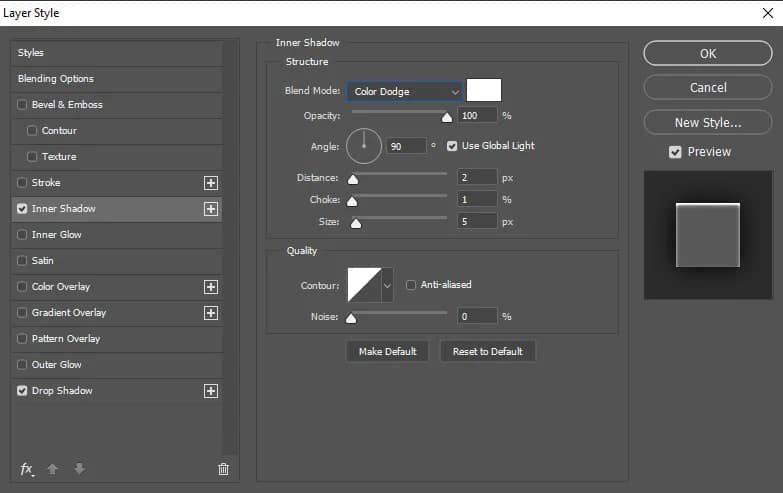Toggle the Preview checkbox
The width and height of the screenshot is (783, 493).
coord(675,152)
